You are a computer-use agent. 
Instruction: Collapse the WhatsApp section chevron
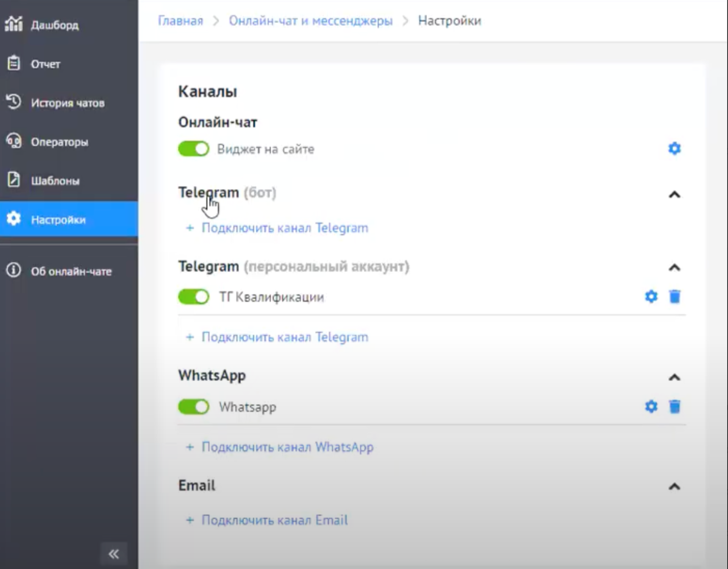(x=674, y=377)
